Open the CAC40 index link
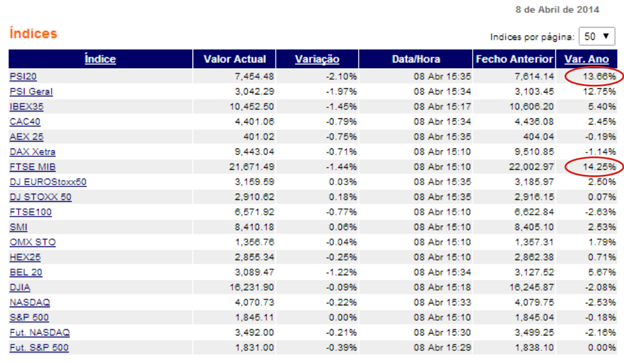The image size is (624, 363). pyautogui.click(x=25, y=122)
